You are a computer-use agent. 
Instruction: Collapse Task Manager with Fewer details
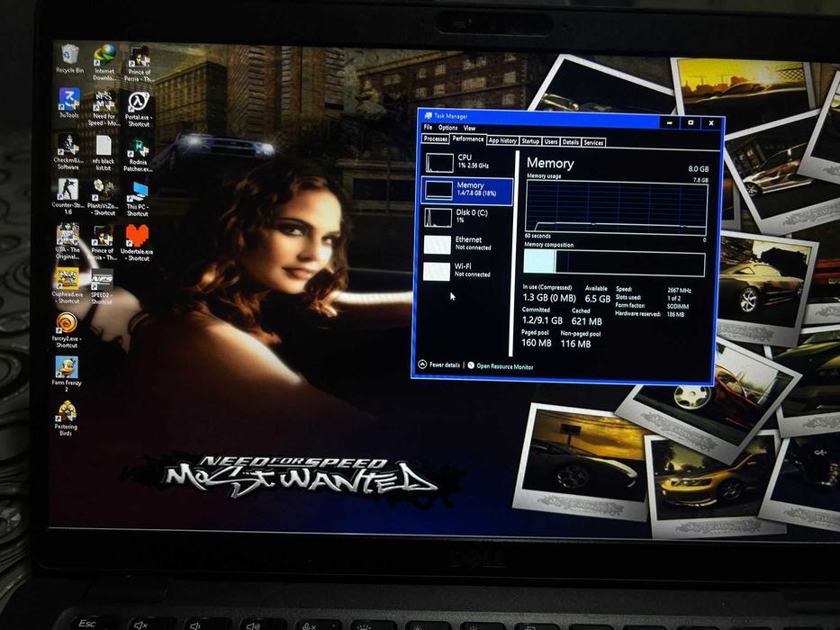(x=438, y=364)
